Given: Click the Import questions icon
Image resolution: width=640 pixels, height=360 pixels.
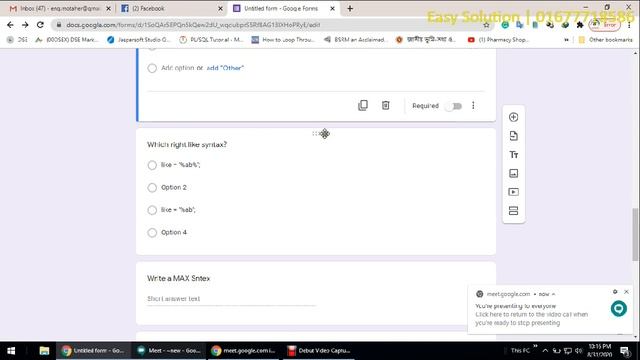Looking at the screenshot, I should [513, 136].
